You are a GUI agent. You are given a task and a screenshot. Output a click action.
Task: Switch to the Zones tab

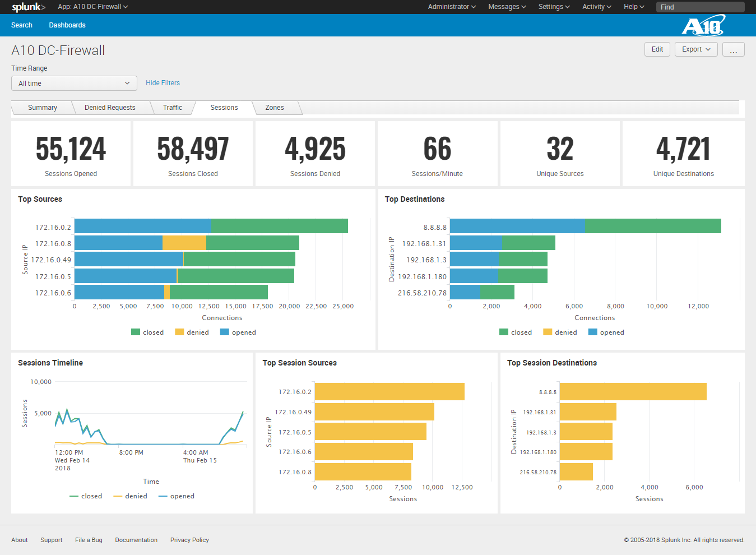[275, 108]
